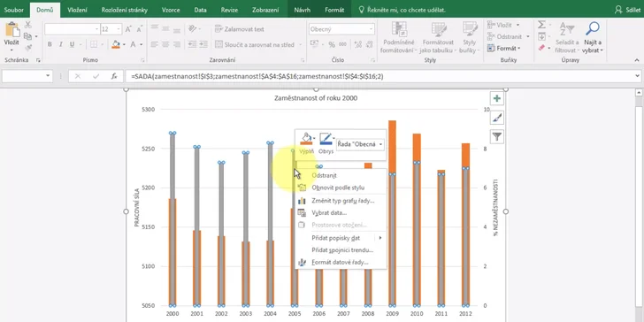This screenshot has width=644, height=322.
Task: Collapse the ribbon arrow
Action: pyautogui.click(x=637, y=60)
